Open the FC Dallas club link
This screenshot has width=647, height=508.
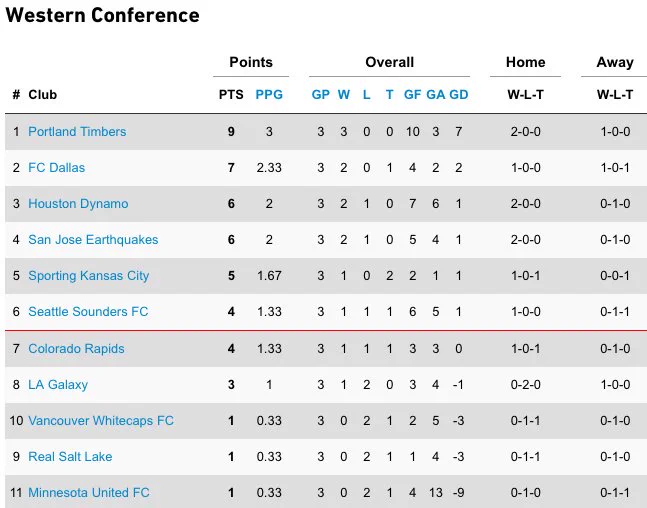(57, 168)
